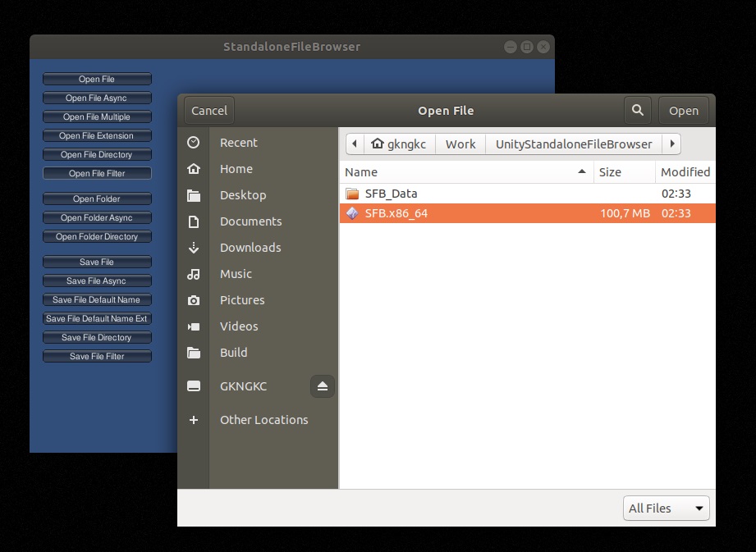Screen dimensions: 756x552
Task: Click modified time 02:33 of SFB_Data
Action: click(676, 194)
